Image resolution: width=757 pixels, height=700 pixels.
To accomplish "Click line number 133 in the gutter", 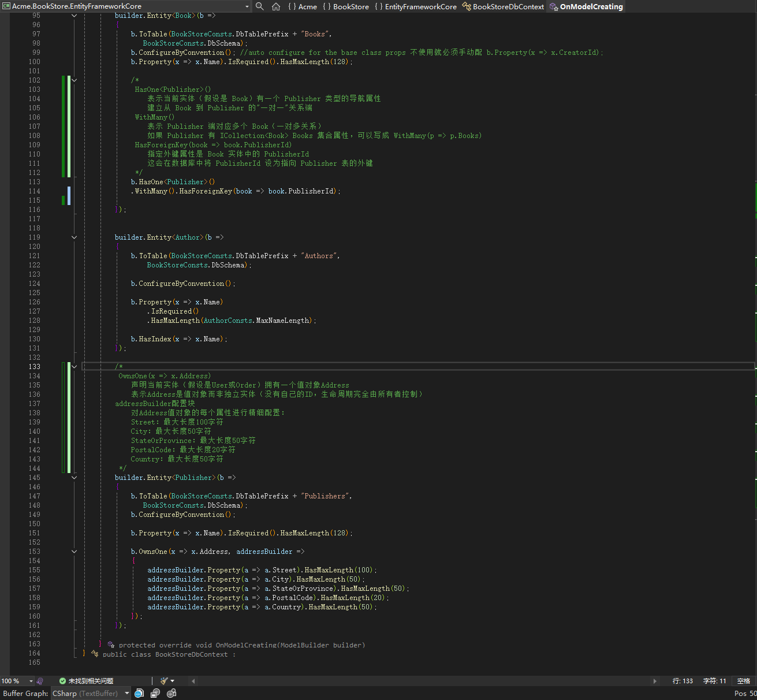I will tap(35, 367).
